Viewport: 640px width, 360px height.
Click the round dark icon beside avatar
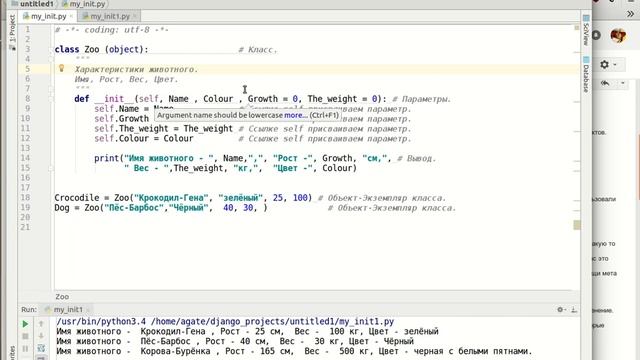pyautogui.click(x=596, y=36)
